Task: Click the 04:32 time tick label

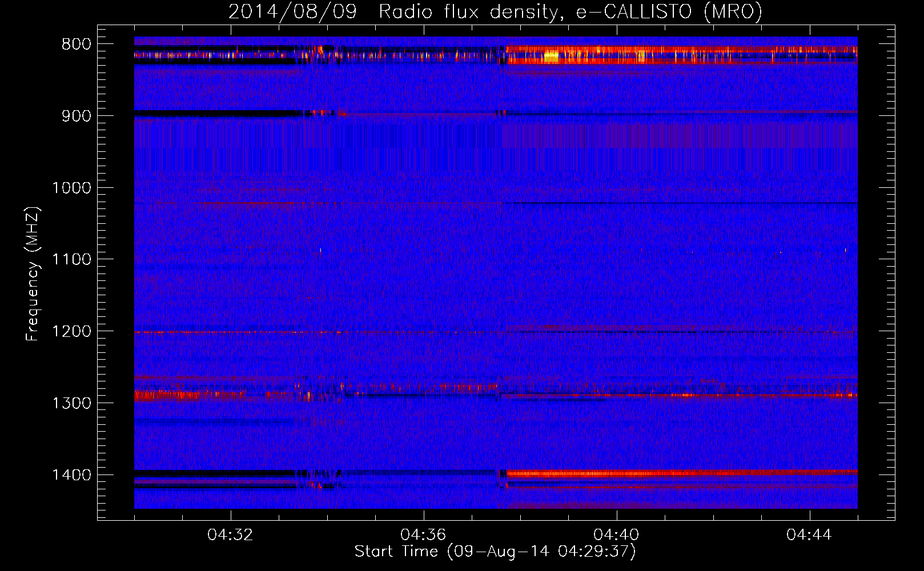Action: (231, 535)
